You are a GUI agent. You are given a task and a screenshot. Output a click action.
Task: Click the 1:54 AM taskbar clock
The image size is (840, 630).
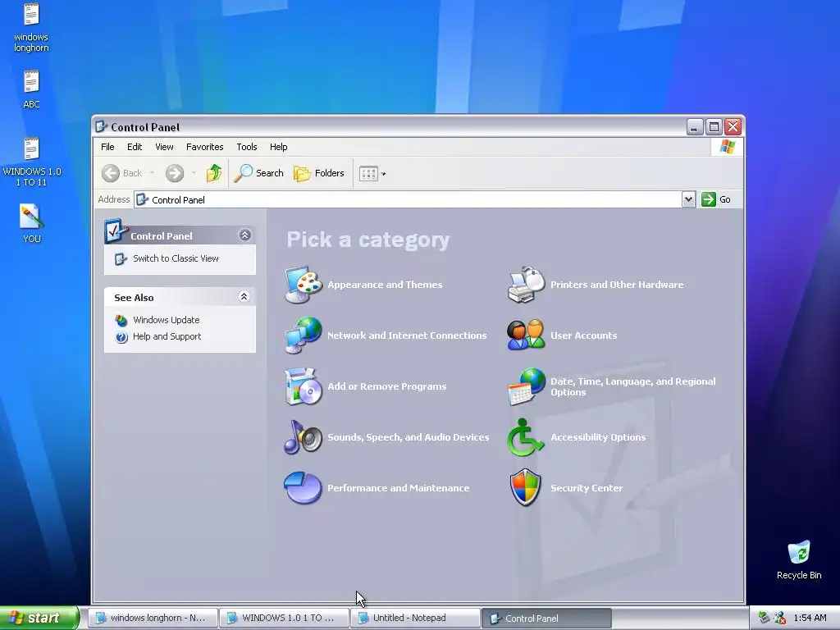(x=810, y=618)
